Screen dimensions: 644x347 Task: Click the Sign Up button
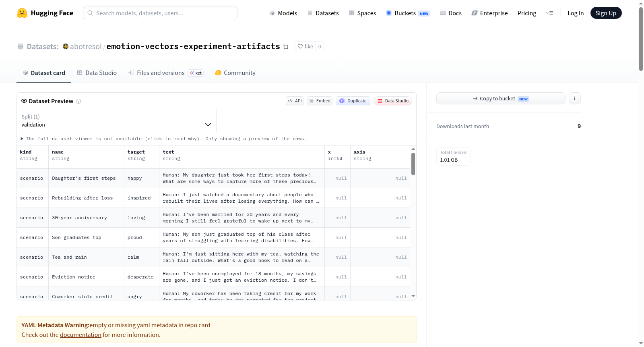point(606,13)
